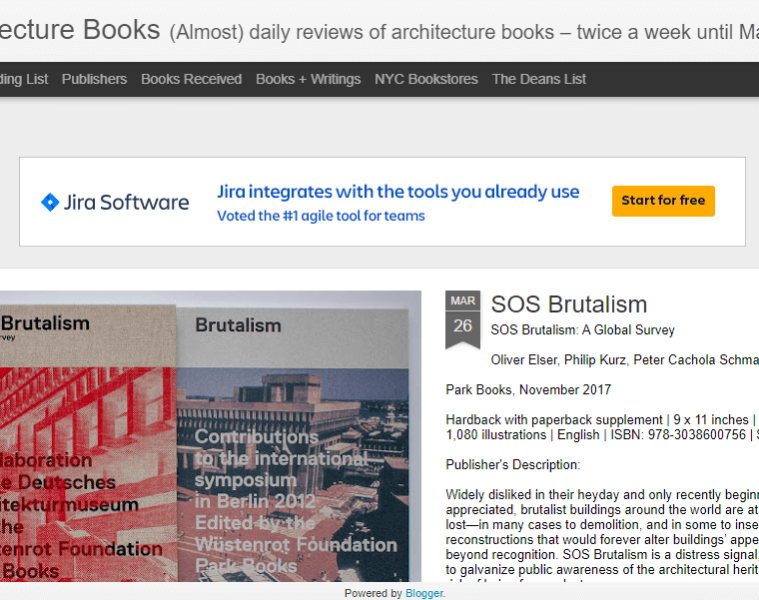Select the NYC Bookstores menu item

click(426, 79)
